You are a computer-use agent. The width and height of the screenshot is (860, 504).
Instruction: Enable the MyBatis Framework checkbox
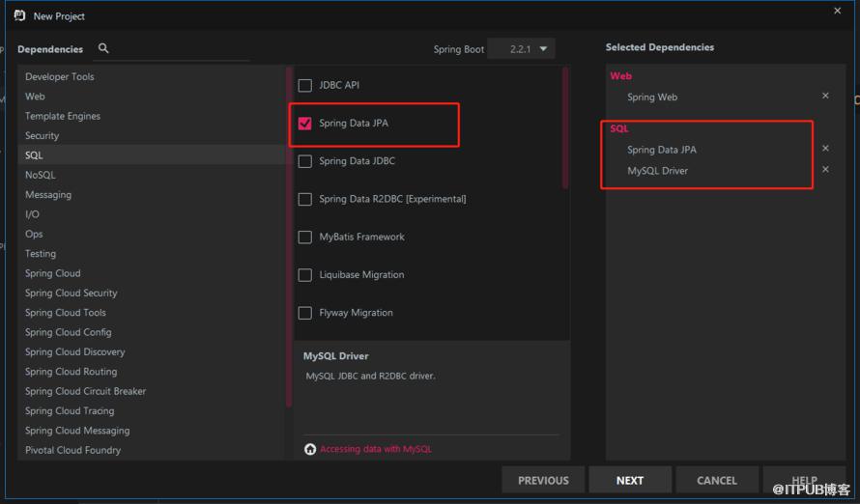(305, 237)
